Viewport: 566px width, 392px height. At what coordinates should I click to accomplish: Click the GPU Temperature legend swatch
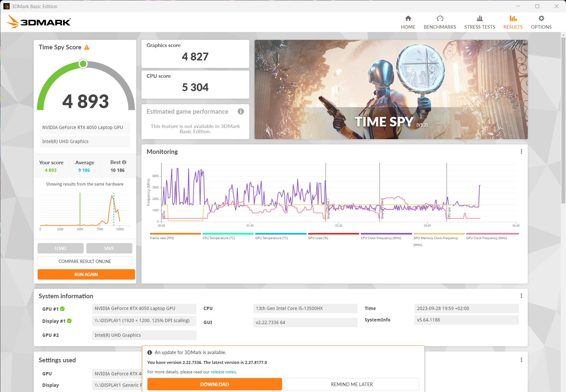(x=281, y=234)
